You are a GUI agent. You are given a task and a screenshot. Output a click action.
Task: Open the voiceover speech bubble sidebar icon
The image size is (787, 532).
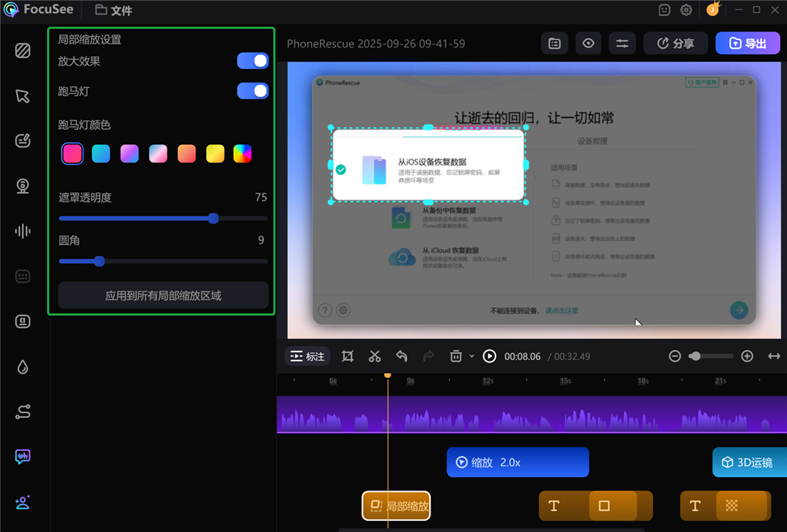click(x=22, y=457)
